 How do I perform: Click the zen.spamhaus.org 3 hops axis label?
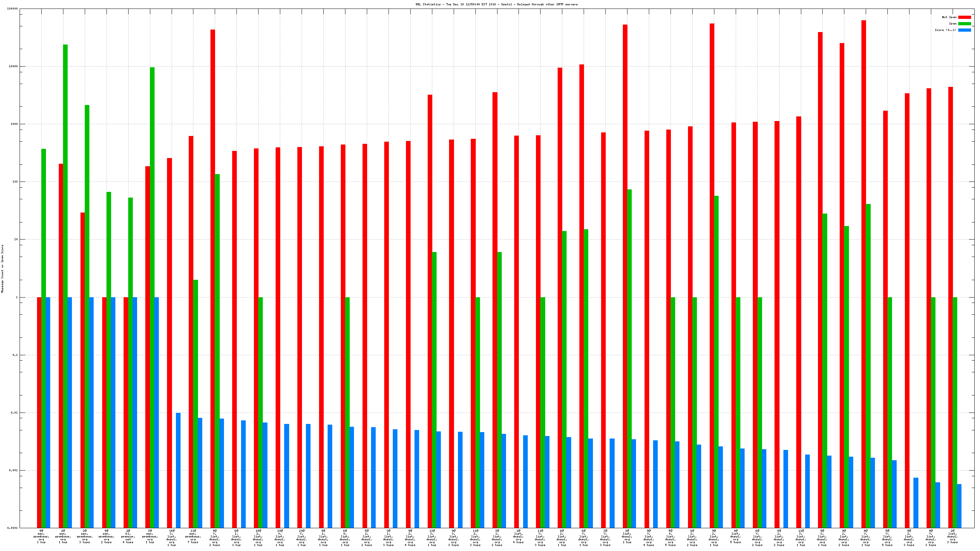(85, 536)
